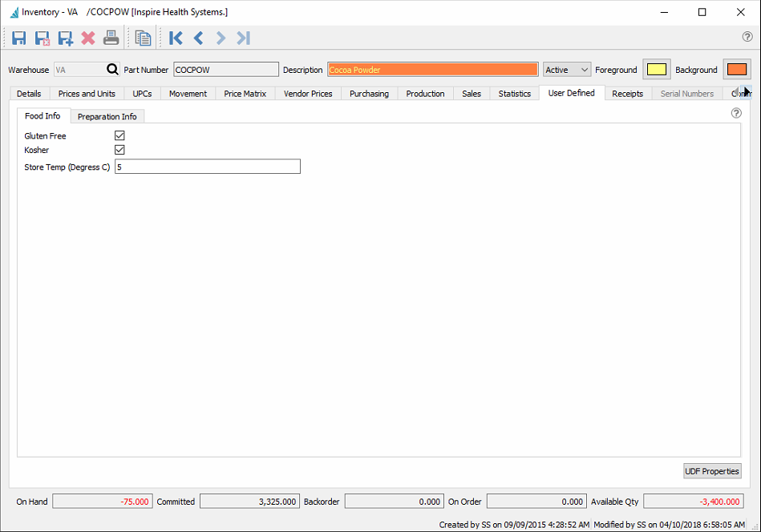Print using the printer icon

click(x=111, y=38)
